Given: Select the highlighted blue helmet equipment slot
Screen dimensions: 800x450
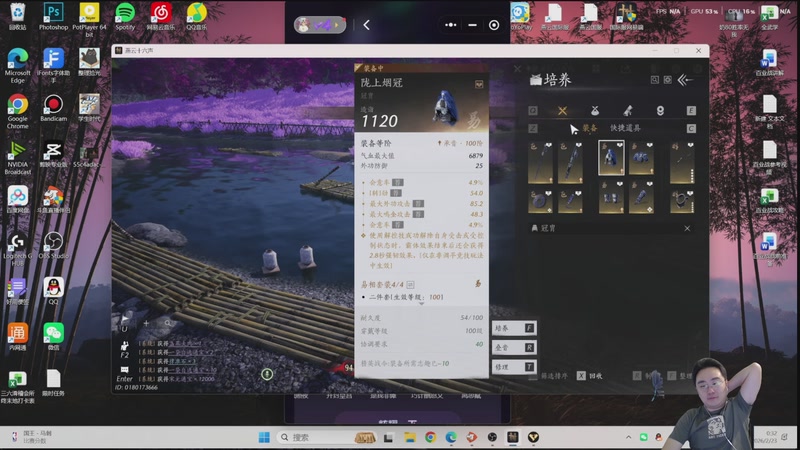Looking at the screenshot, I should point(611,158).
